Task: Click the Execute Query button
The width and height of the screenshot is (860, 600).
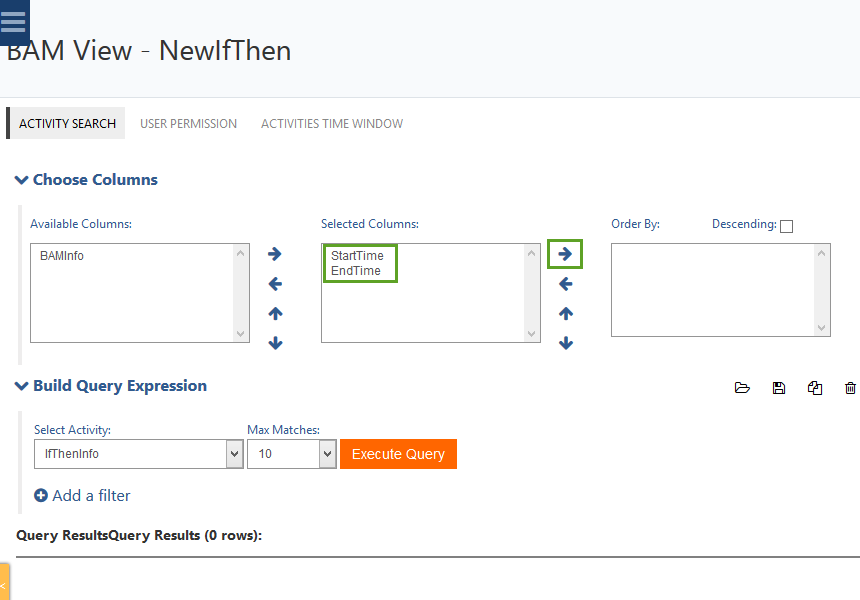Action: point(398,454)
